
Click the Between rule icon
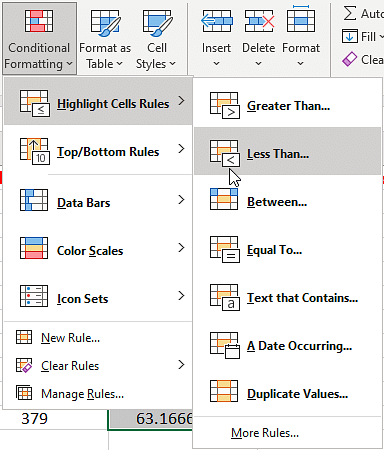[224, 199]
